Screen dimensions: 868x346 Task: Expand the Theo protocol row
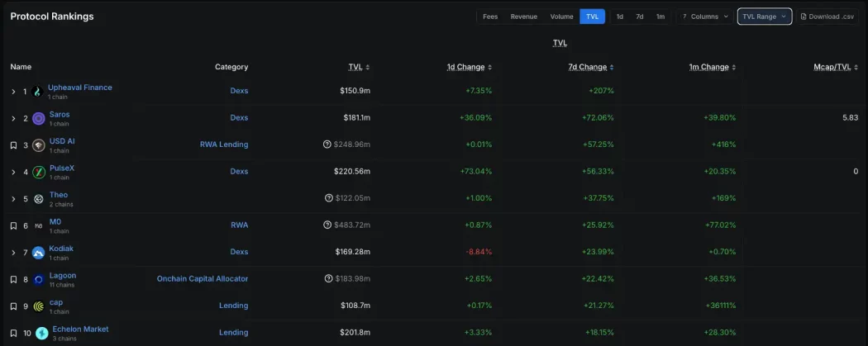pos(13,199)
